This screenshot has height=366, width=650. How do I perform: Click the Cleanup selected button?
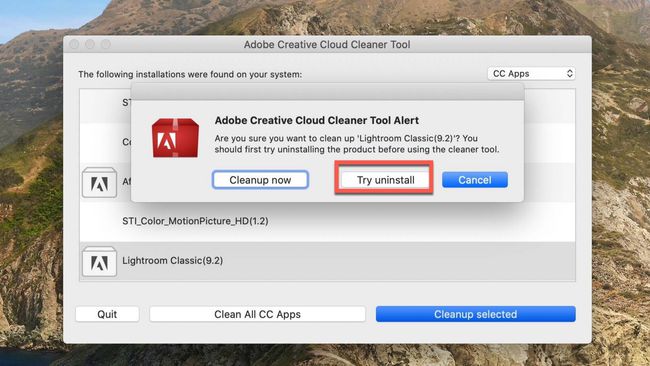pyautogui.click(x=475, y=314)
